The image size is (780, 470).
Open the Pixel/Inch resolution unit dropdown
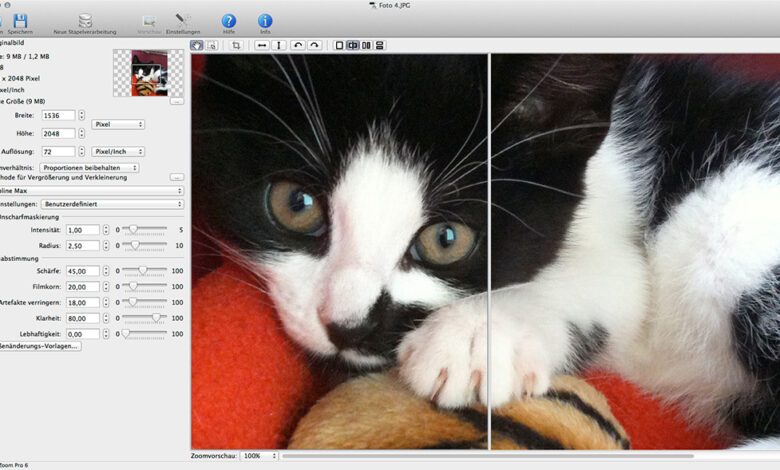click(118, 151)
